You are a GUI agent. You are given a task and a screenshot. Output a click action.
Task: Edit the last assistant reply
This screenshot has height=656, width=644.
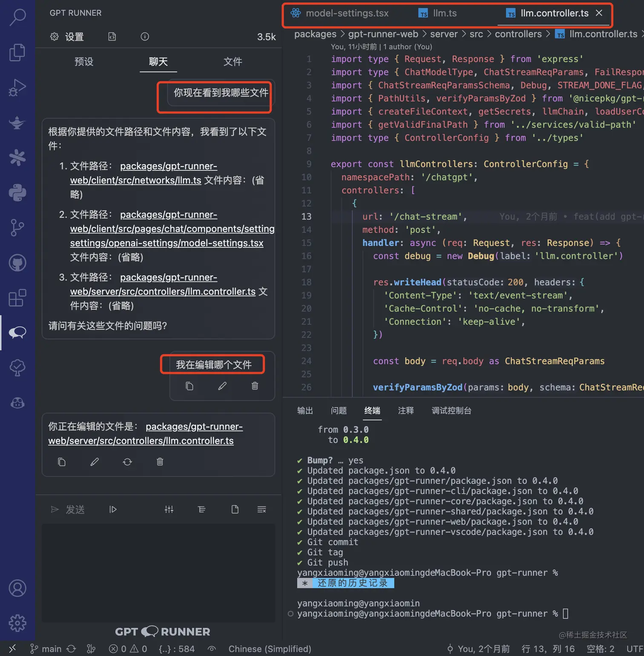(x=95, y=462)
